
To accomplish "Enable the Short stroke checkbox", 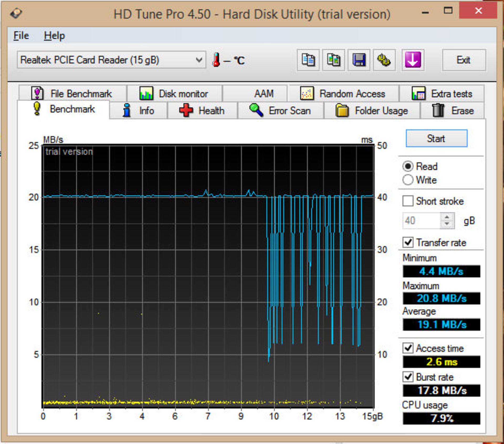I will (408, 201).
